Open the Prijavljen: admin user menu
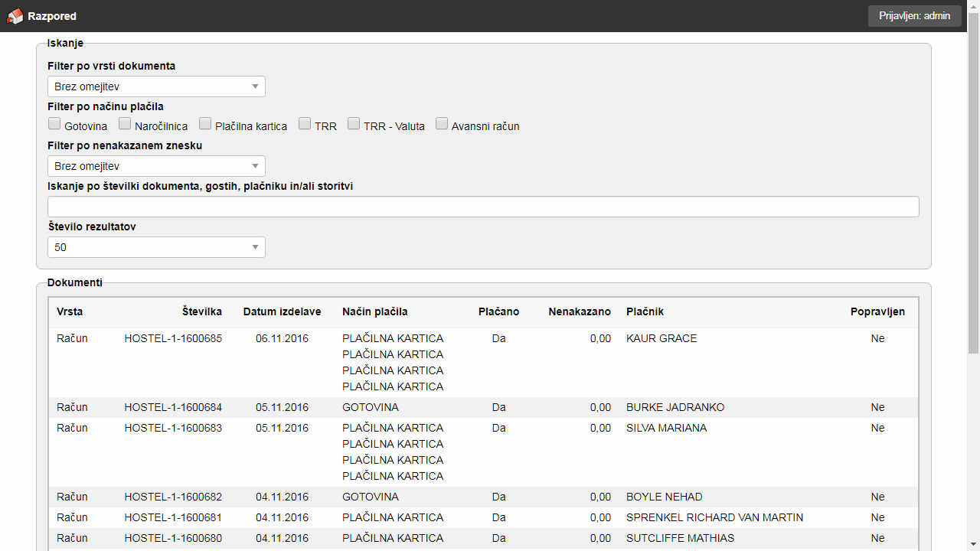Image resolution: width=980 pixels, height=551 pixels. coord(914,16)
